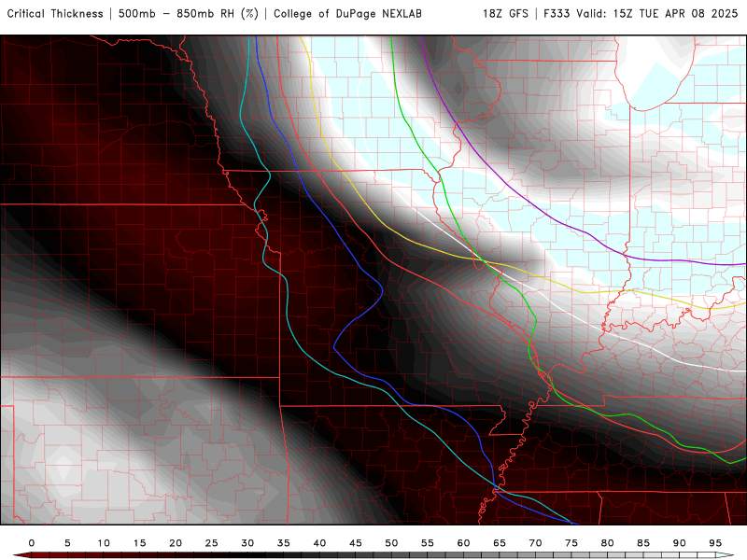Click the '18Z GFS' model run text

(x=505, y=14)
